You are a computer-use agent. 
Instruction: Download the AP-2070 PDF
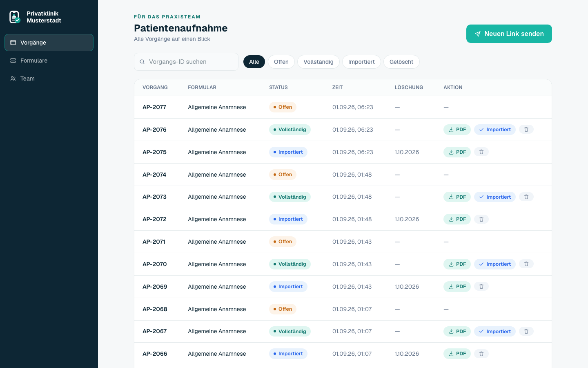(457, 264)
